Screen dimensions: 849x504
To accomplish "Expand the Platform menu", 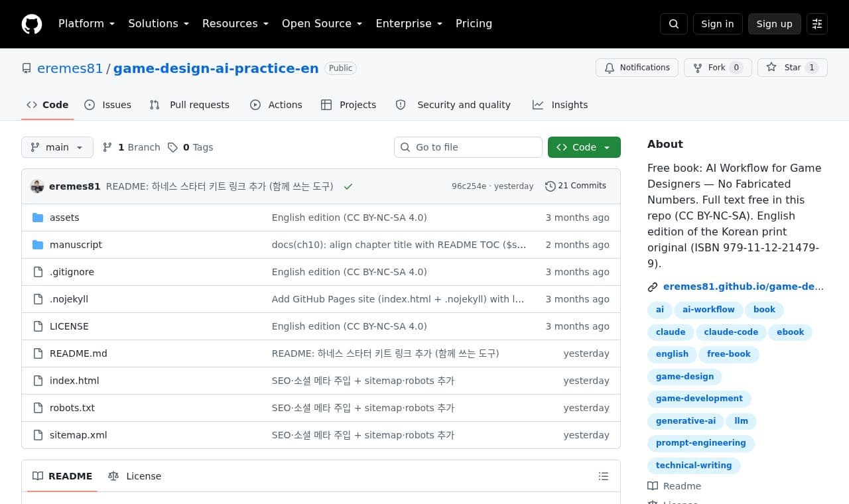I will [x=86, y=24].
